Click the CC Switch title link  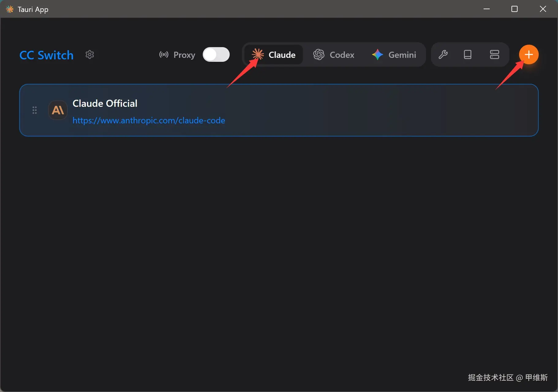point(47,55)
